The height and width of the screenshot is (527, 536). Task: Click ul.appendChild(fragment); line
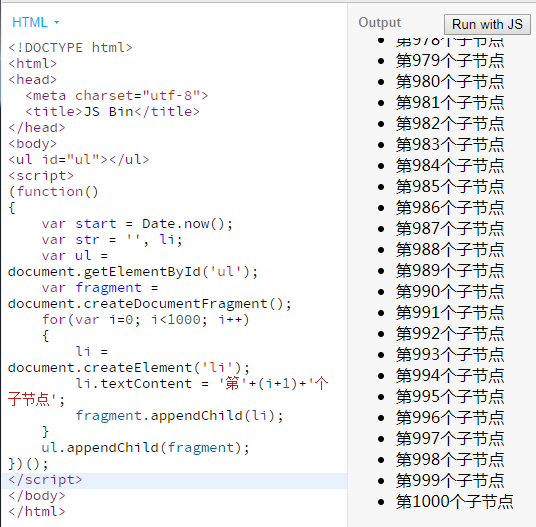point(146,448)
